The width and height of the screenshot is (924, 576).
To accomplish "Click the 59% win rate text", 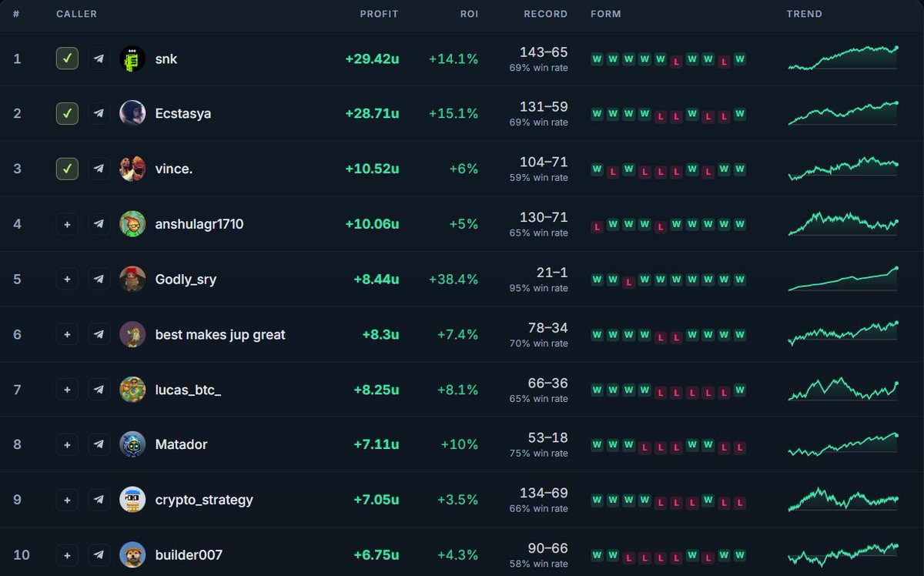I will tap(538, 178).
